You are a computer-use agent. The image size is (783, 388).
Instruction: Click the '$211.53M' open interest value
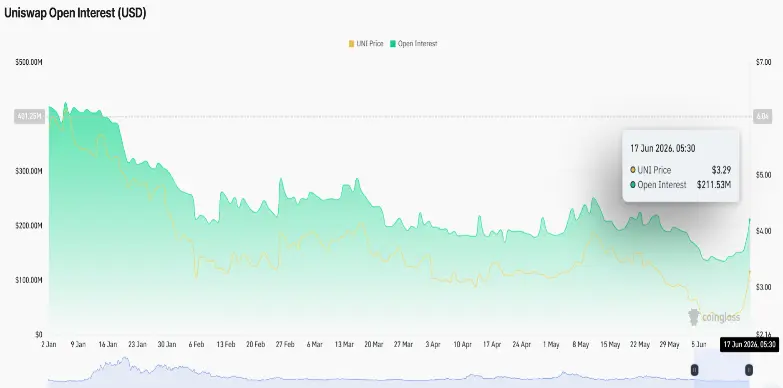click(714, 185)
